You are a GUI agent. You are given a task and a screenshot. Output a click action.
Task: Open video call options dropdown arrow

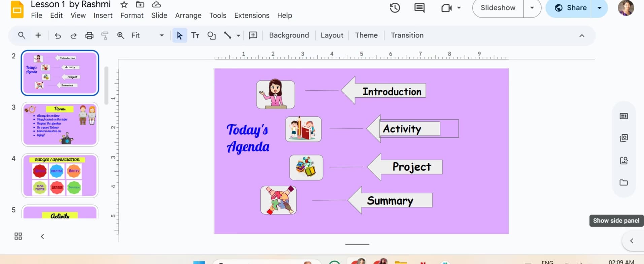coord(459,8)
